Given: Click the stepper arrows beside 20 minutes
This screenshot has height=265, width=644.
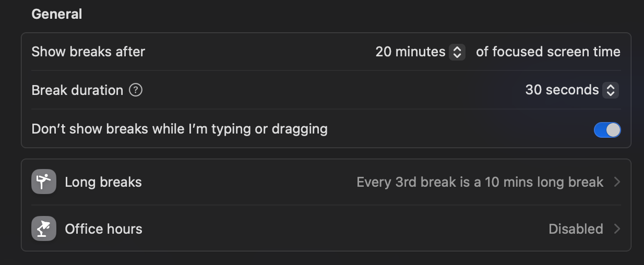Looking at the screenshot, I should click(457, 52).
